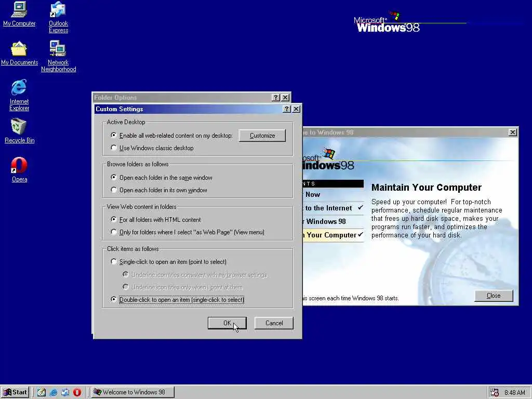Click the help button in Custom Settings title bar
The width and height of the screenshot is (532, 399).
click(x=287, y=109)
